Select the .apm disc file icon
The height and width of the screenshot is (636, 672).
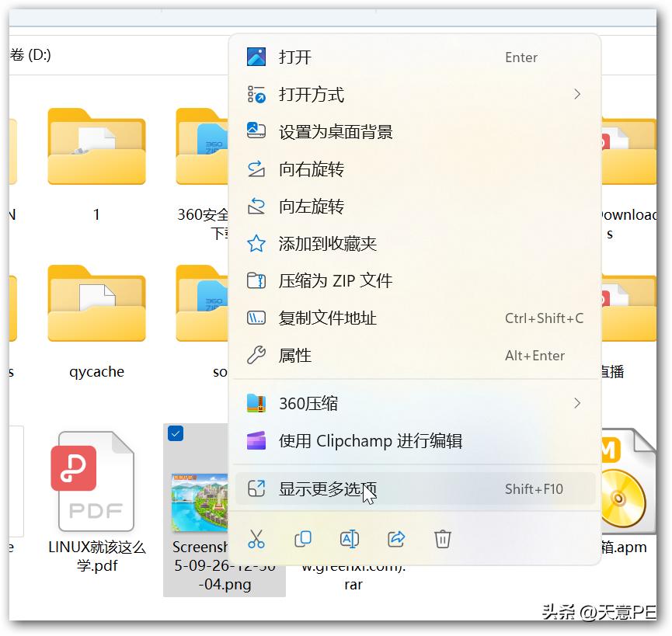[628, 481]
